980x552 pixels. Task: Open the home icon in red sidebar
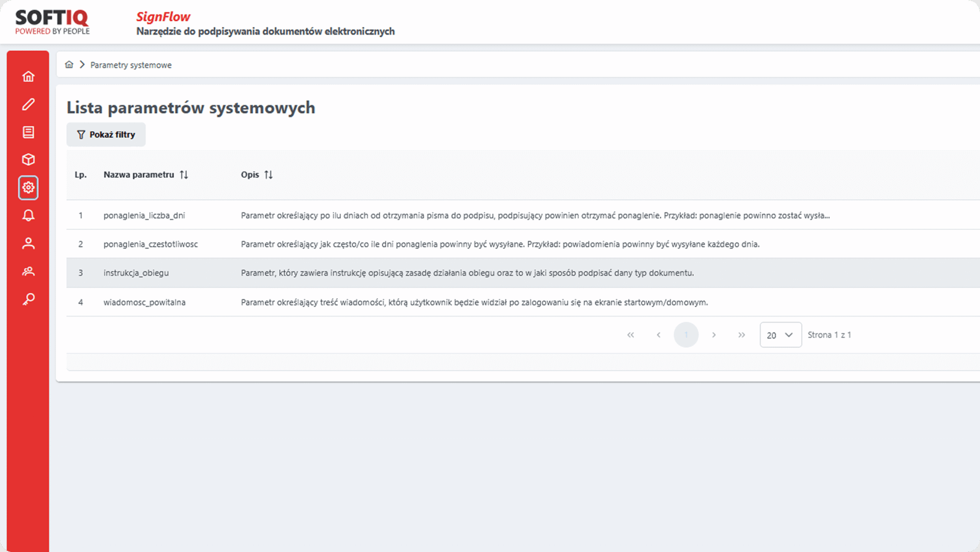click(x=29, y=77)
